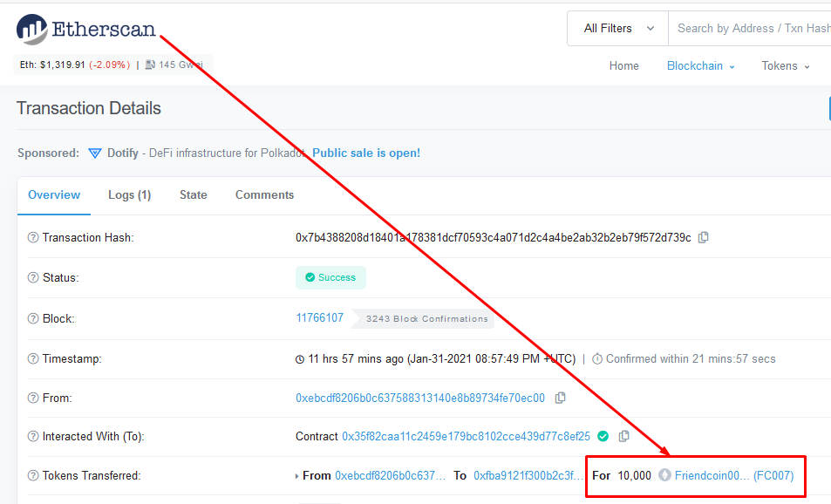Click the Etherscan logo
The width and height of the screenshot is (831, 504).
[85, 29]
